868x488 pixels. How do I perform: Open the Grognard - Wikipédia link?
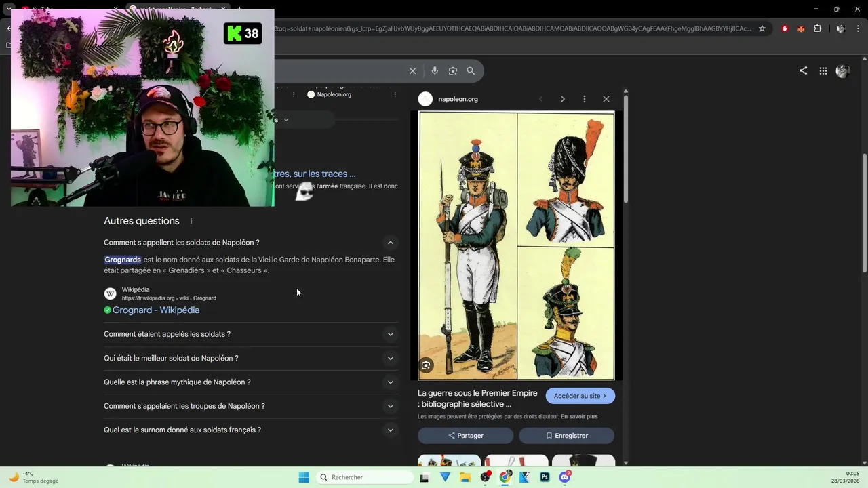[156, 310]
